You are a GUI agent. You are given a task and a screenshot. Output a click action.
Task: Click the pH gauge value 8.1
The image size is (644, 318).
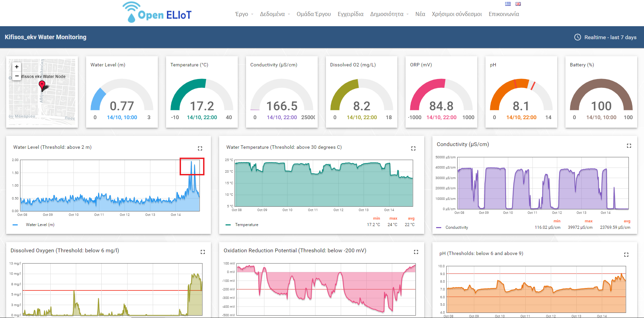[521, 106]
